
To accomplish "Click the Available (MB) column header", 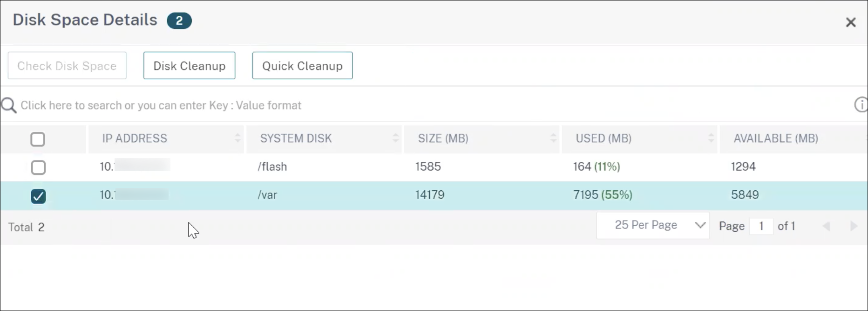I will (x=776, y=138).
